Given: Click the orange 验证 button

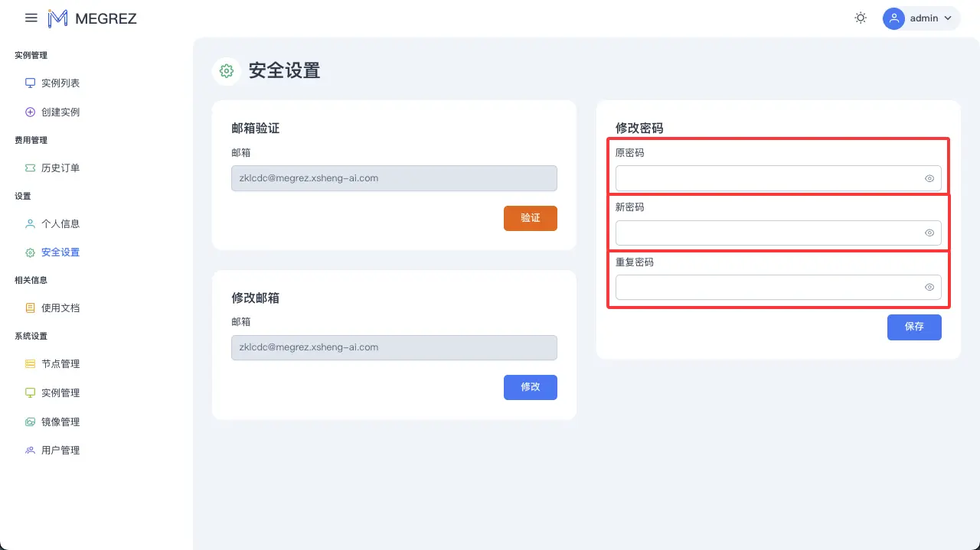Looking at the screenshot, I should click(x=530, y=218).
